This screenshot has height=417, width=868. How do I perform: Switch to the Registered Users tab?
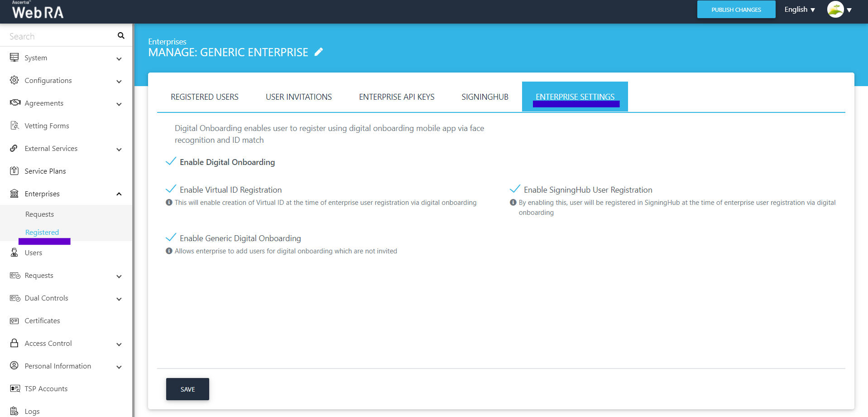point(204,97)
